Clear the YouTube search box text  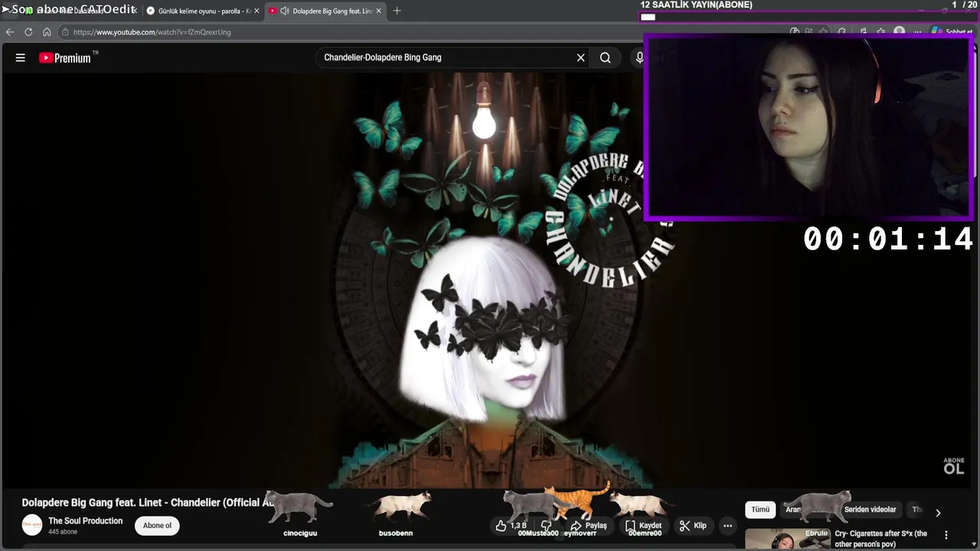[580, 57]
